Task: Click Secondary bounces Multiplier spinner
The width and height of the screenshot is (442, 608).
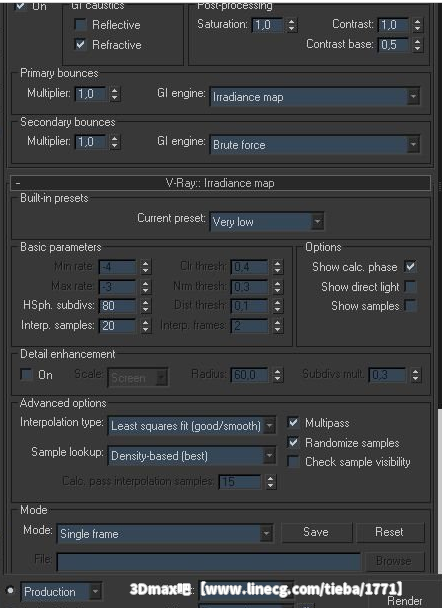Action: pyautogui.click(x=114, y=142)
